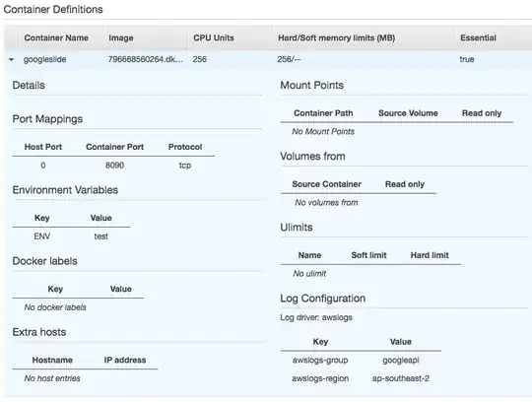Click the Protocol column label

[185, 147]
